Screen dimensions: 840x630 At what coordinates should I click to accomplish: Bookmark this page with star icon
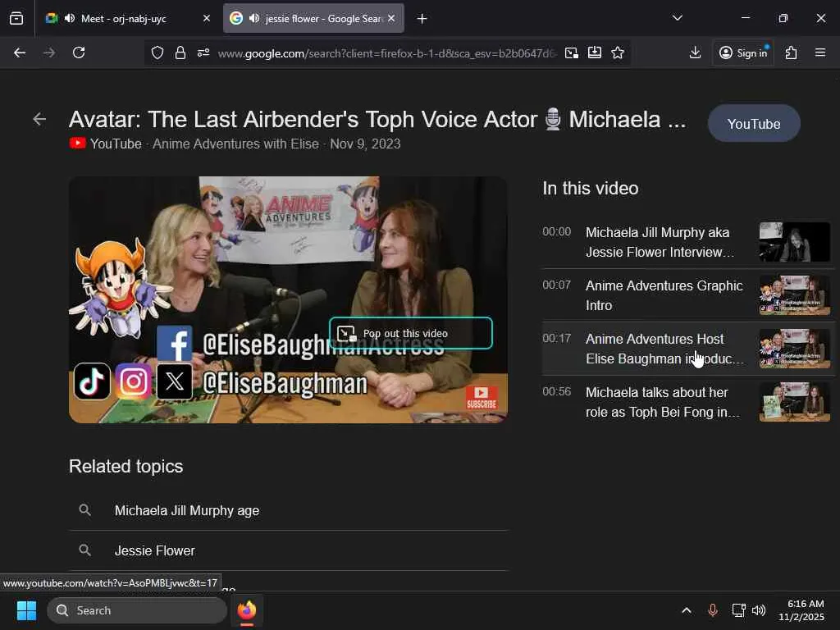[x=618, y=52]
